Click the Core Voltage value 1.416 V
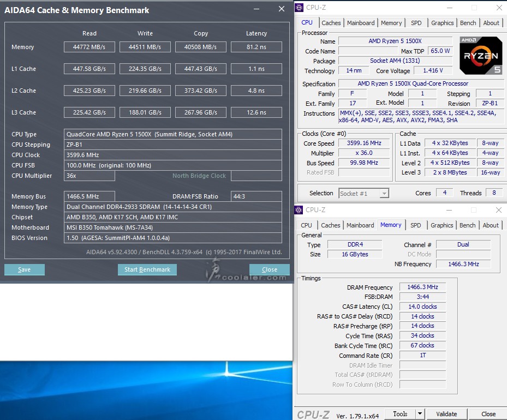 (x=433, y=70)
